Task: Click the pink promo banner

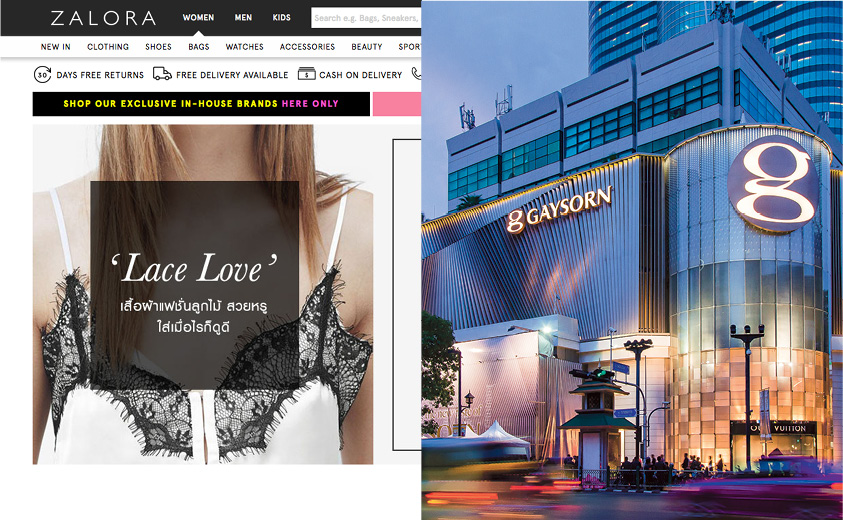Action: (x=397, y=104)
